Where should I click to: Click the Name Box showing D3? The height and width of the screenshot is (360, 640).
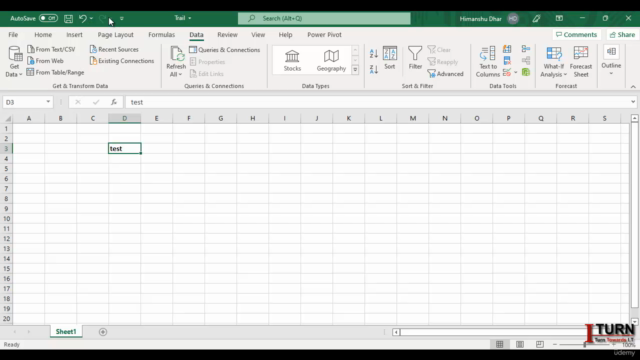pos(23,102)
